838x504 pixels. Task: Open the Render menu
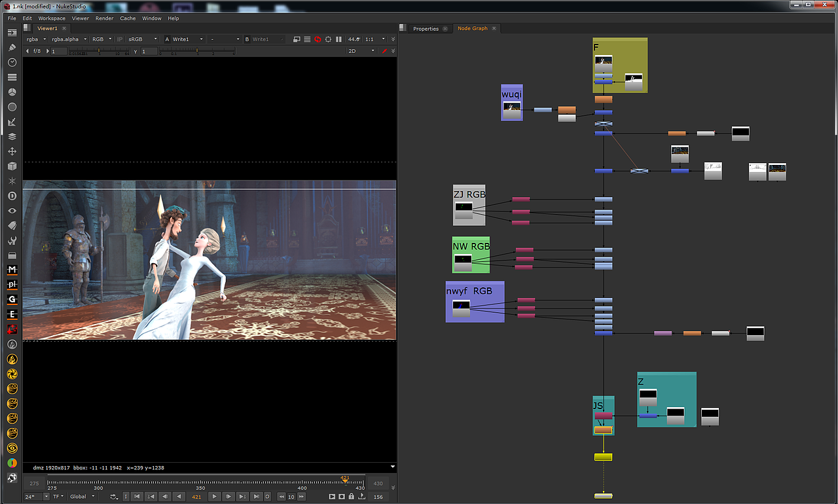click(x=104, y=18)
